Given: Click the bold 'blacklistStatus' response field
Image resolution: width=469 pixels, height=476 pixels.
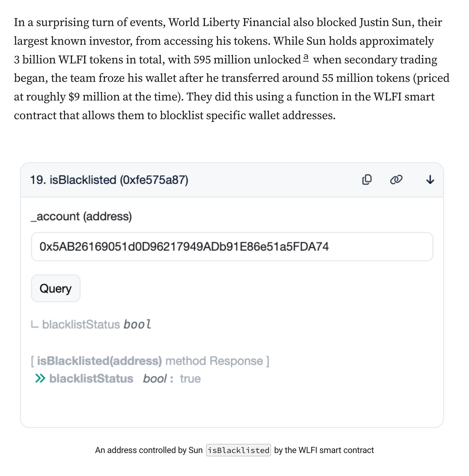Looking at the screenshot, I should 91,379.
